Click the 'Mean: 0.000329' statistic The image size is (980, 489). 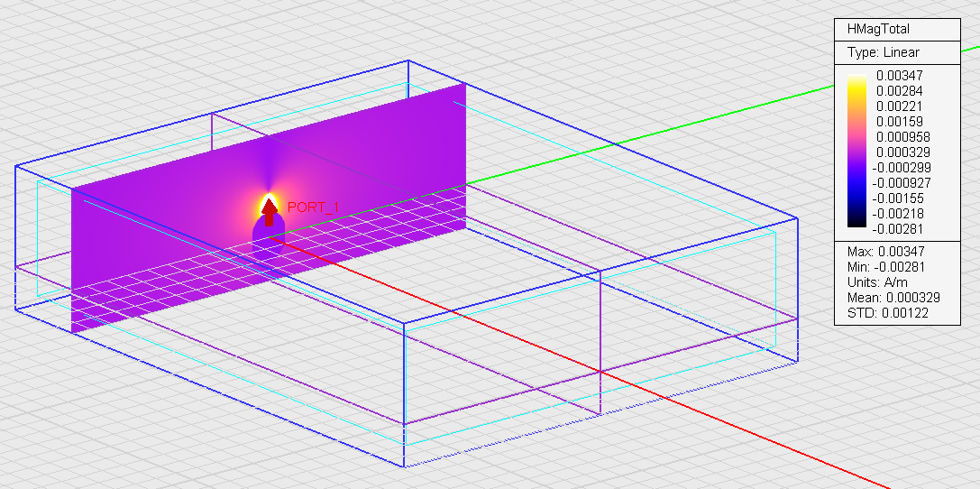pos(893,298)
